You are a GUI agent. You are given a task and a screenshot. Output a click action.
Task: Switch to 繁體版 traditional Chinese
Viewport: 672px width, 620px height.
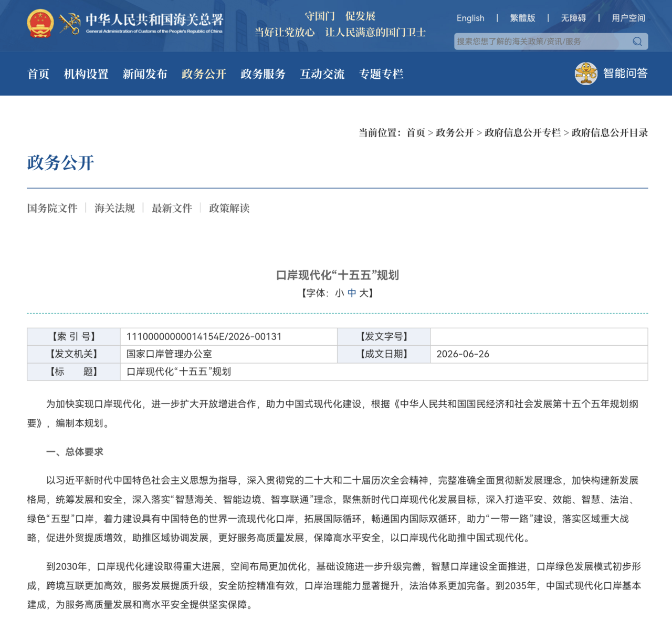click(x=523, y=18)
